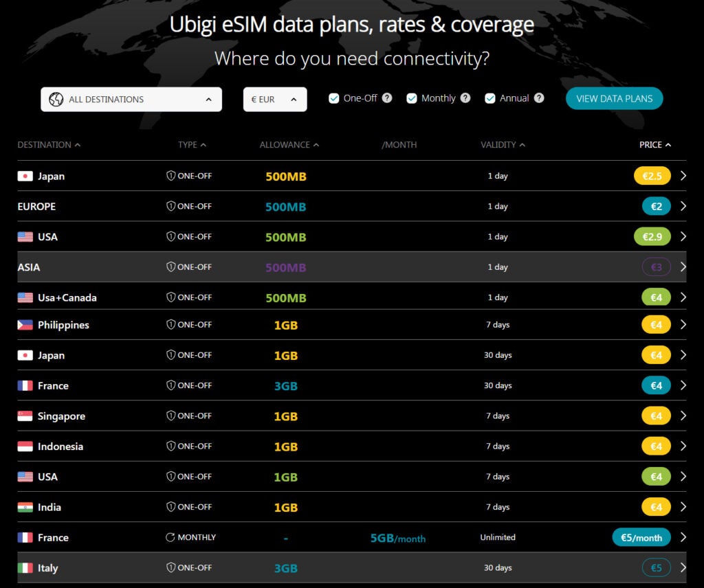Viewport: 704px width, 588px height.
Task: Toggle the Monthly plan checkbox
Action: pos(412,98)
